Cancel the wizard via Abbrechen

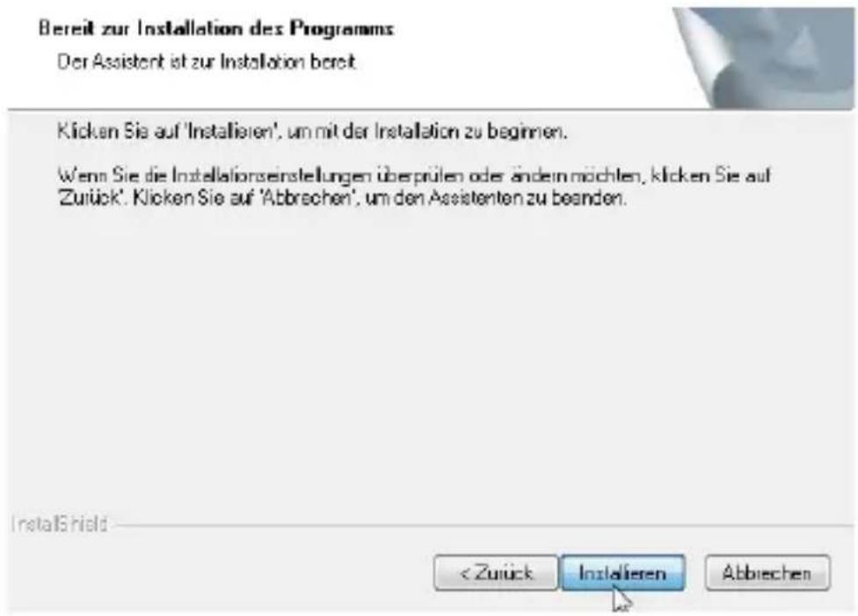pyautogui.click(x=767, y=573)
